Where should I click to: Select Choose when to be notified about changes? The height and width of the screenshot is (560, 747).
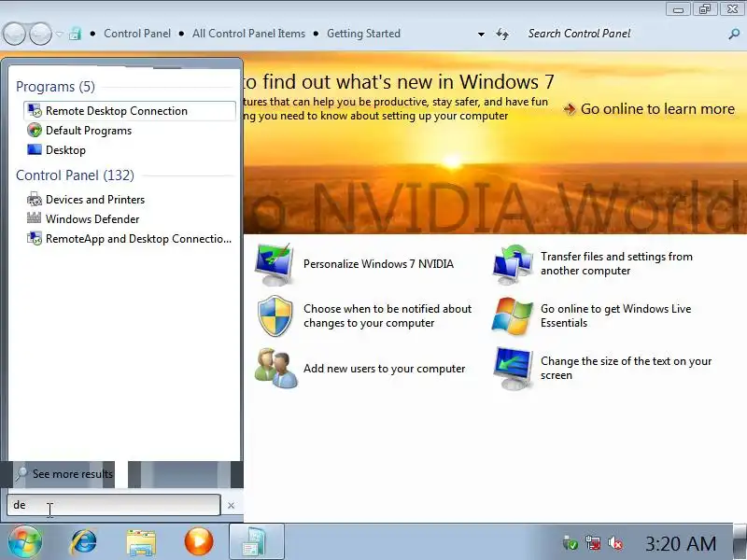(x=388, y=315)
